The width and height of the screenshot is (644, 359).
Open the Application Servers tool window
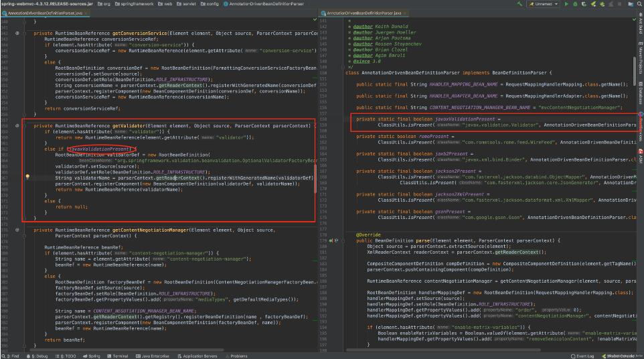197,356
